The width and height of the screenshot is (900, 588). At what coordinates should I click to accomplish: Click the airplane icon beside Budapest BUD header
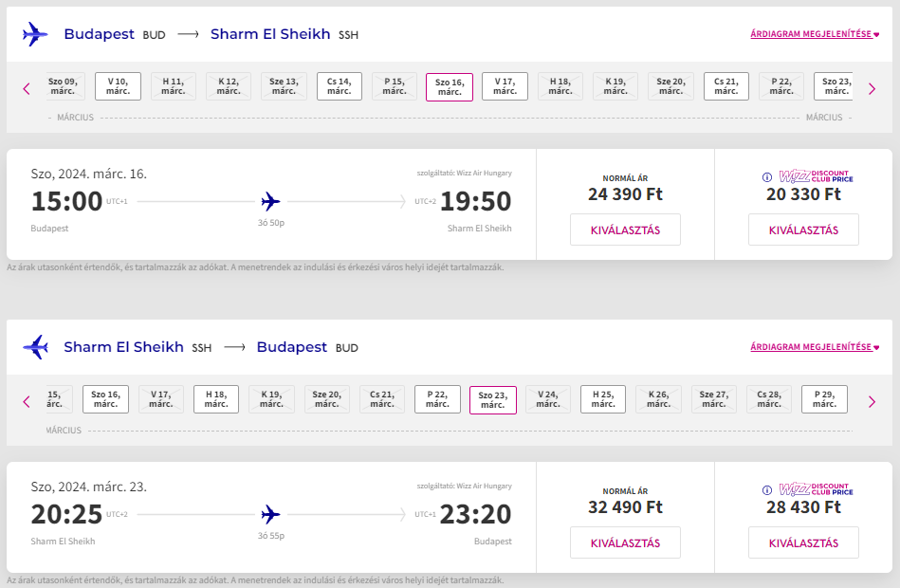[35, 34]
